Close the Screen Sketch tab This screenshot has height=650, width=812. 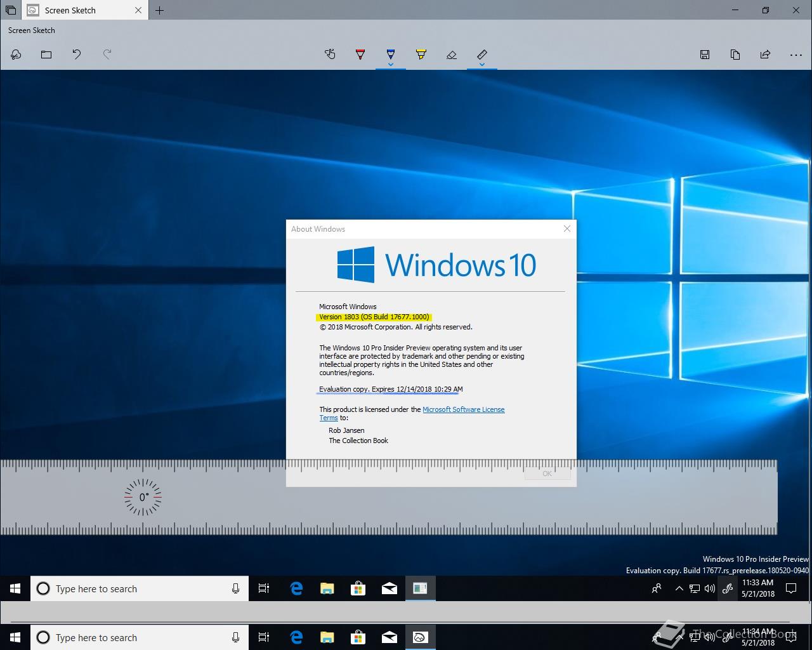139,10
